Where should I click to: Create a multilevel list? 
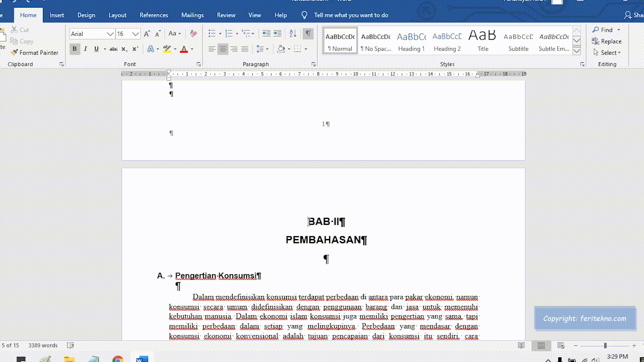(x=246, y=34)
